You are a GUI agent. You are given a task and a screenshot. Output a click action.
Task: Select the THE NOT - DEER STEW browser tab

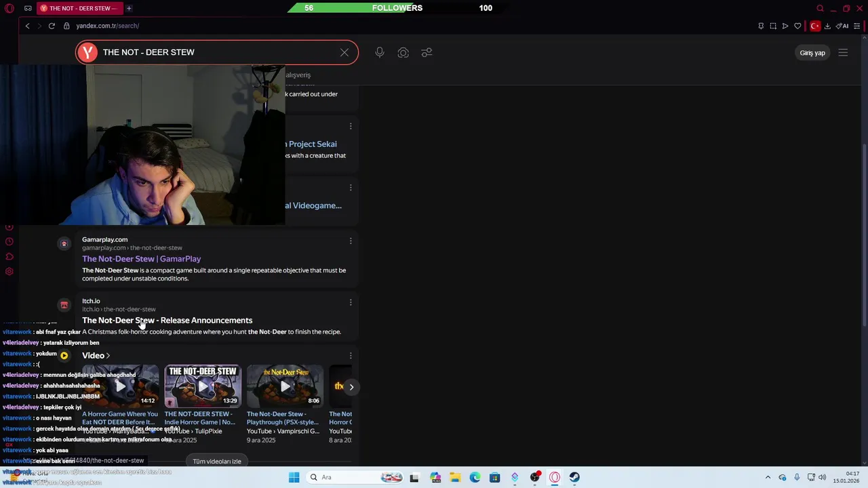pyautogui.click(x=79, y=8)
